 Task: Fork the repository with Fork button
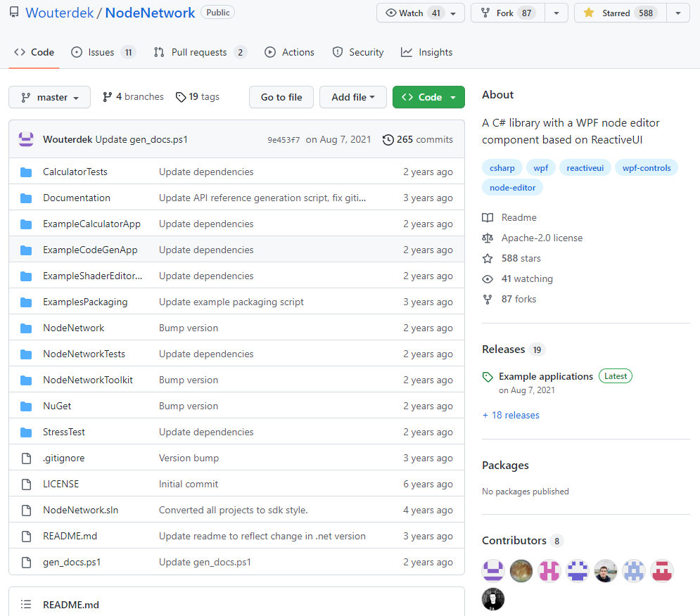(508, 13)
